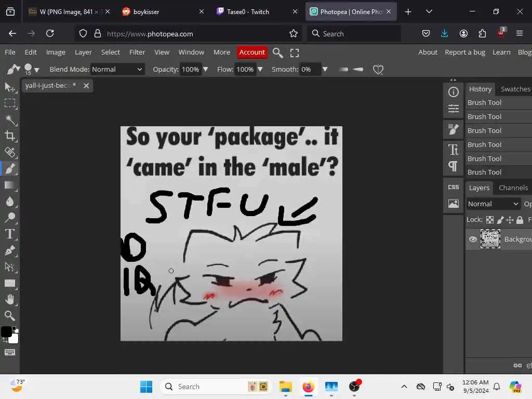Click the heart symmetry icon in options bar
The width and height of the screenshot is (532, 399).
pyautogui.click(x=378, y=70)
